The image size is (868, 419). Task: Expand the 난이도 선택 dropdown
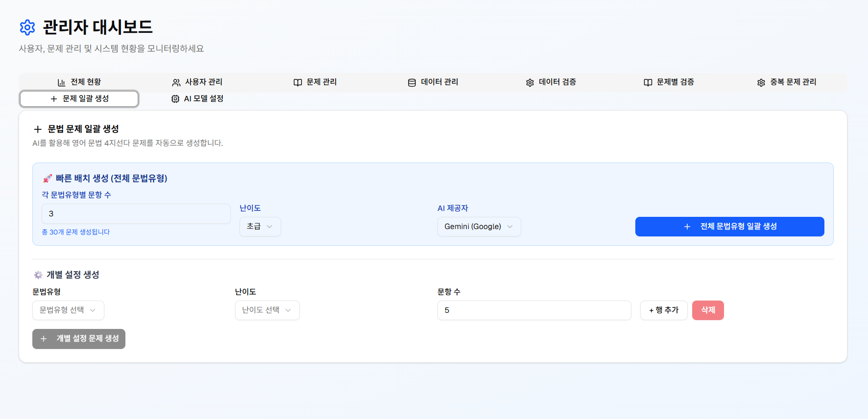(267, 310)
